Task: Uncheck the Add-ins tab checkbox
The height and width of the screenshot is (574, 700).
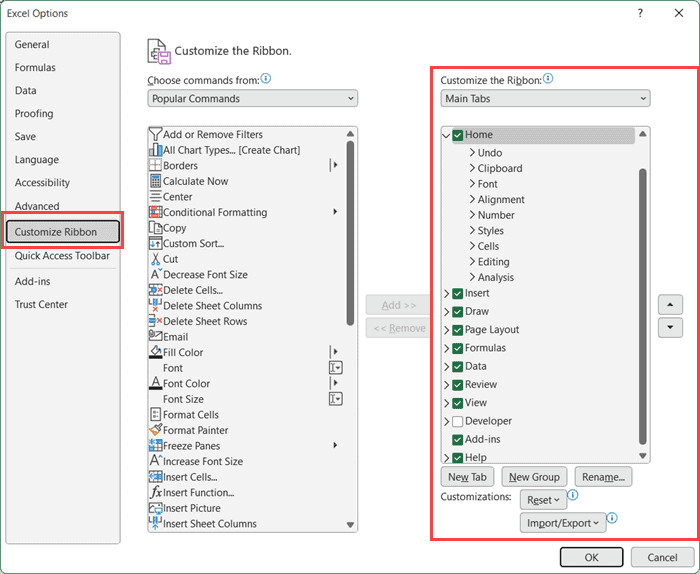Action: (457, 440)
